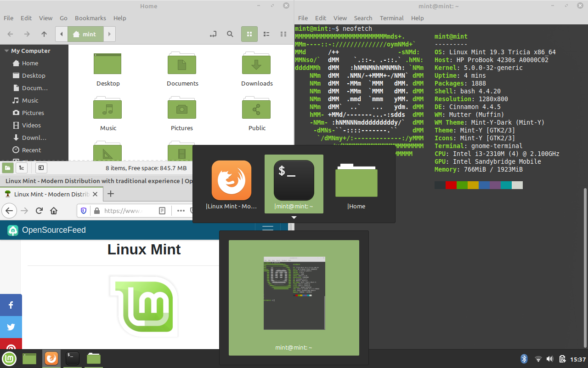Viewport: 588px width, 368px height.
Task: Switch file manager to list view
Action: pyautogui.click(x=266, y=34)
